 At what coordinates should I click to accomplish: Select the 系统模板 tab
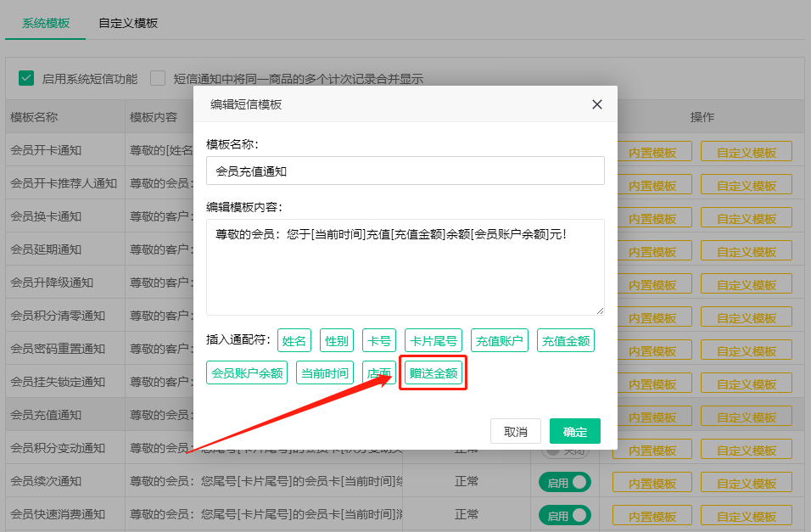pyautogui.click(x=45, y=23)
